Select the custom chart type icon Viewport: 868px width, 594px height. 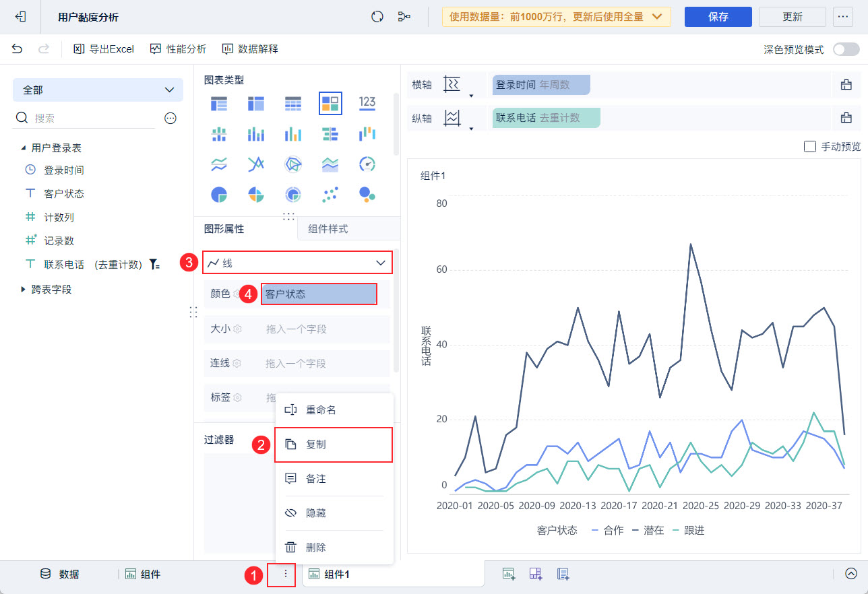[330, 103]
